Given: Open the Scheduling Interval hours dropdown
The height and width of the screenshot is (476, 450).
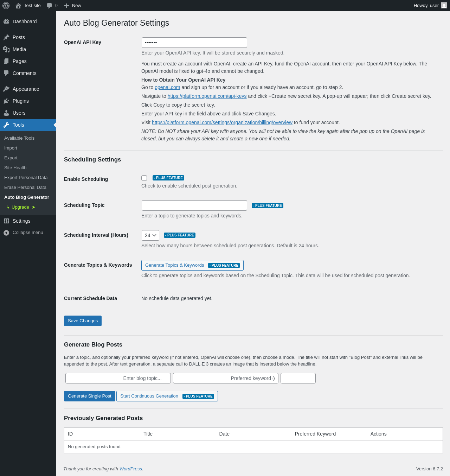Looking at the screenshot, I should click(x=150, y=235).
